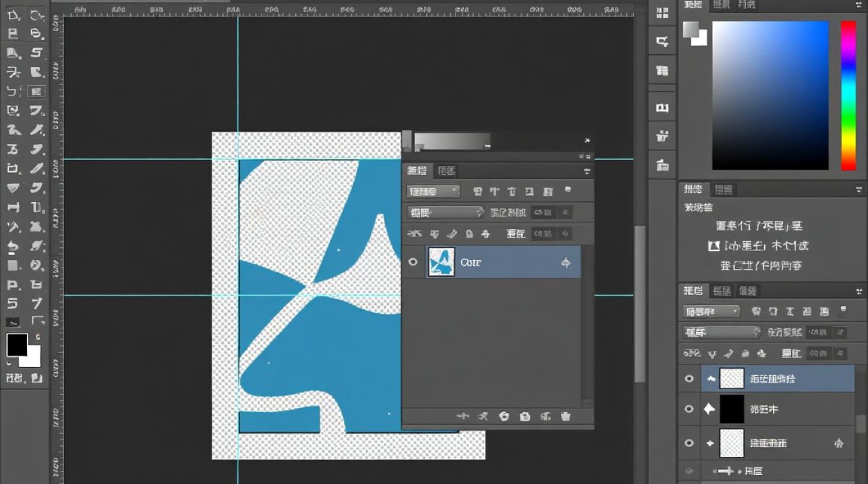This screenshot has width=868, height=484.
Task: Hide the selected layer in docked layers panel
Action: tap(689, 379)
